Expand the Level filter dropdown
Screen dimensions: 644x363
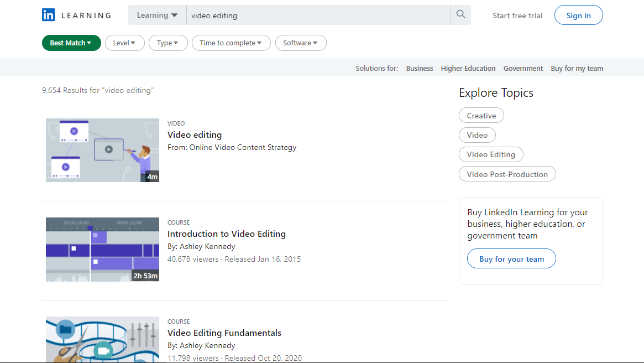[124, 43]
